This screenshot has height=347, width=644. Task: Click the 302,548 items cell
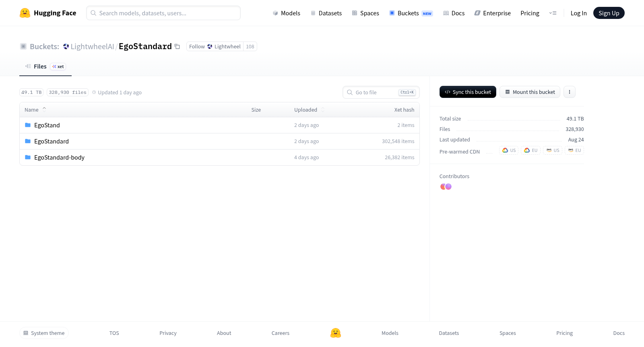398,141
